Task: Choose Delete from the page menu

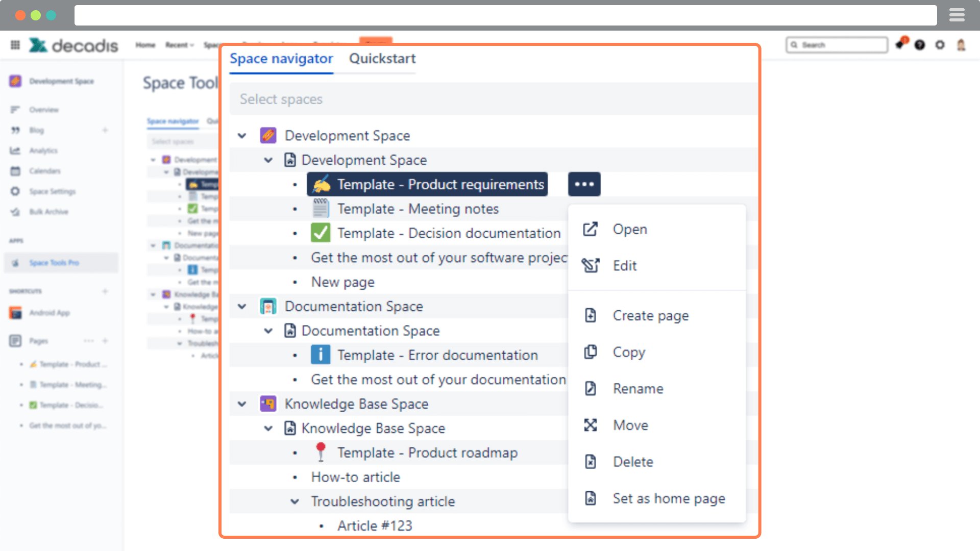Action: [x=632, y=462]
